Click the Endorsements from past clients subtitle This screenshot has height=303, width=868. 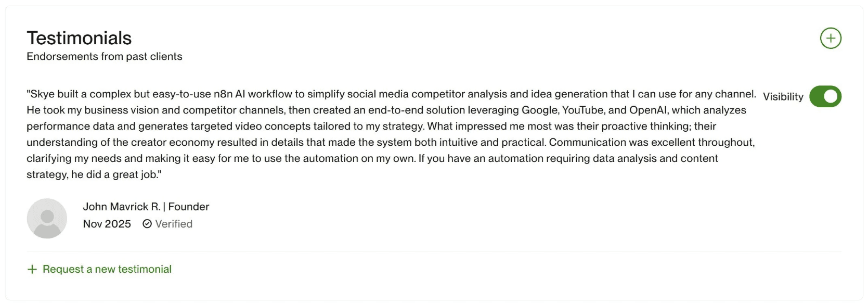click(x=104, y=56)
